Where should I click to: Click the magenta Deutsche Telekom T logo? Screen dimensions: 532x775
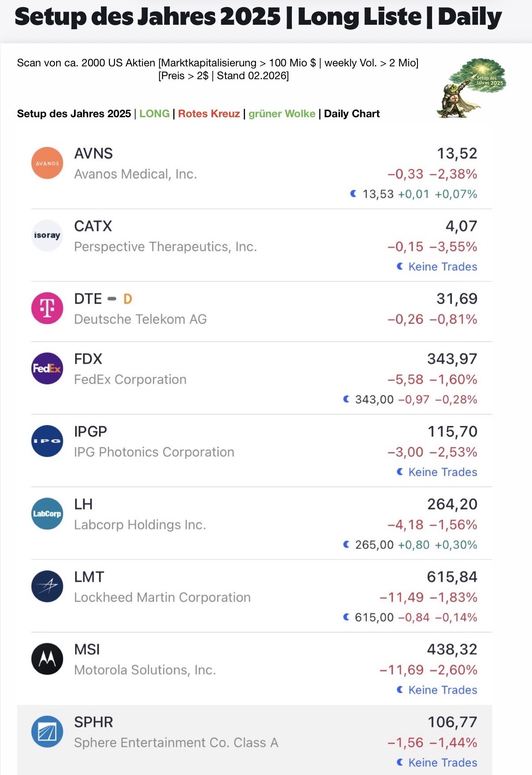point(47,308)
